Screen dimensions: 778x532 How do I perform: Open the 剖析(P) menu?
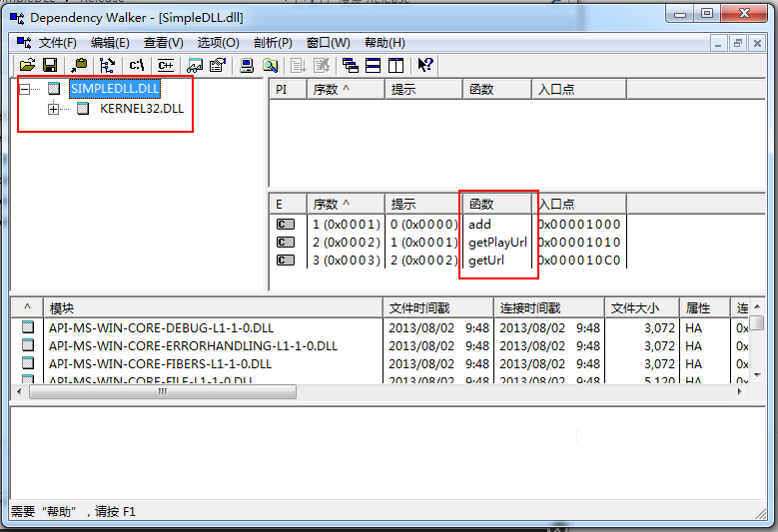pyautogui.click(x=273, y=43)
